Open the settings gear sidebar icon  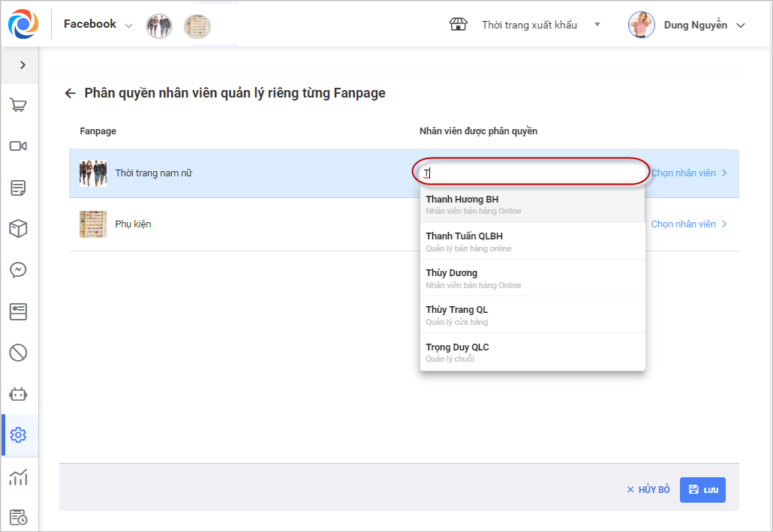coord(19,435)
